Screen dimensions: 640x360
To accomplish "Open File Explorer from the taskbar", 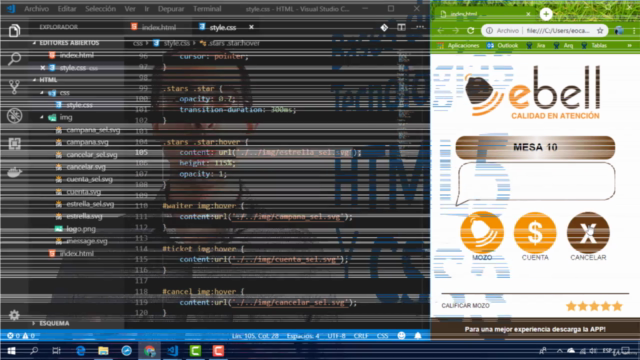I will [103, 351].
